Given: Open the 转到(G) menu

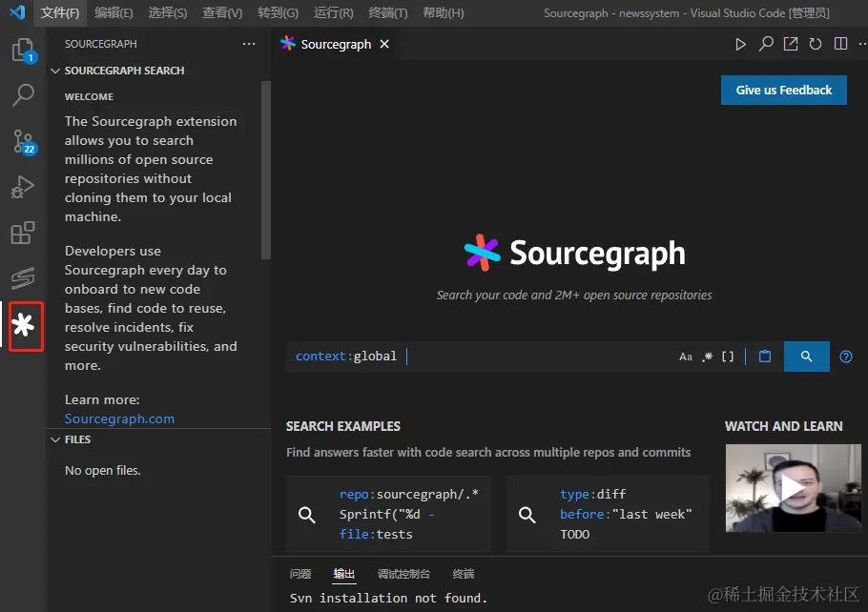Looking at the screenshot, I should (x=278, y=12).
